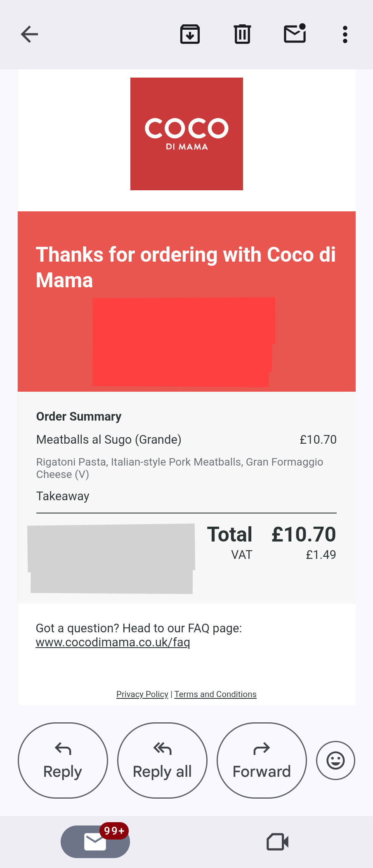
Task: Delete the email with trash icon
Action: click(x=242, y=34)
